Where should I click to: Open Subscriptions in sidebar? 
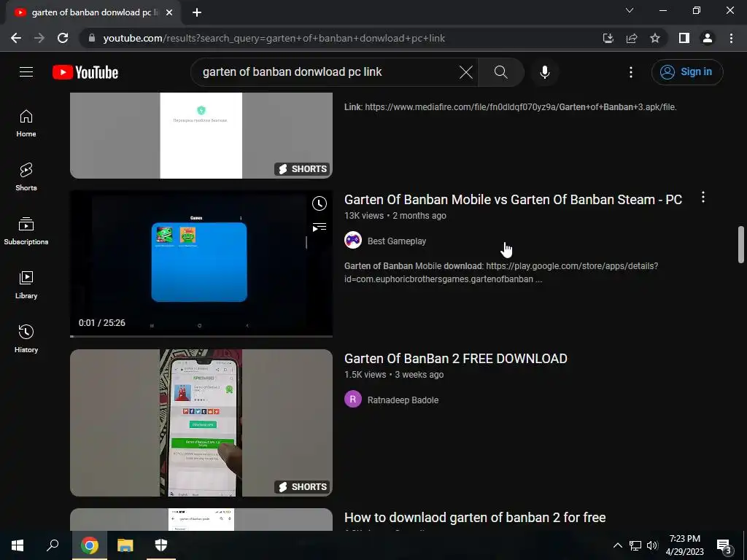coord(26,231)
